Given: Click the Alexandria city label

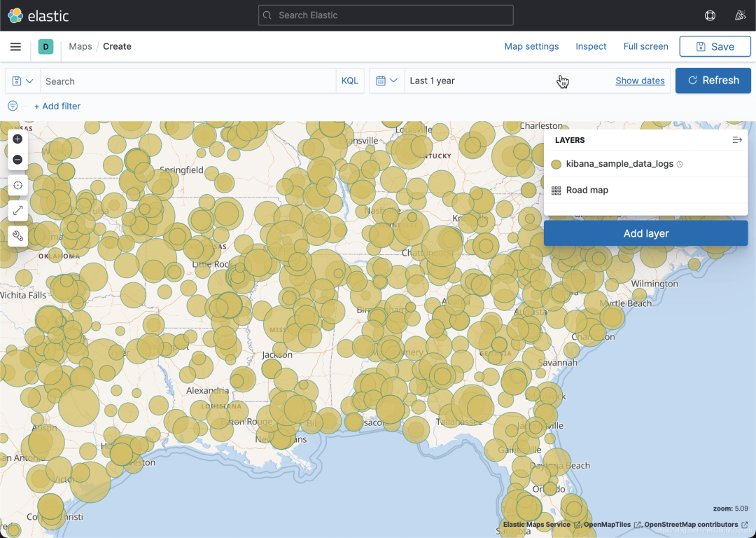Looking at the screenshot, I should pyautogui.click(x=207, y=390).
